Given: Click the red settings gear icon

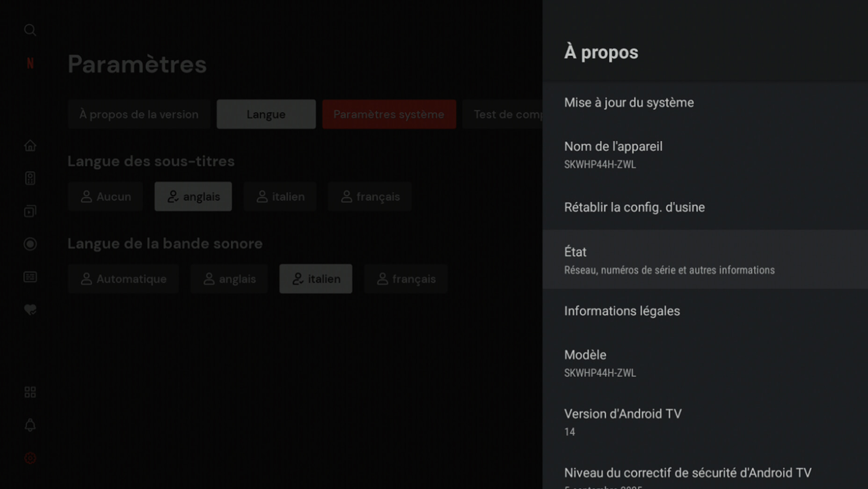Looking at the screenshot, I should (x=30, y=458).
